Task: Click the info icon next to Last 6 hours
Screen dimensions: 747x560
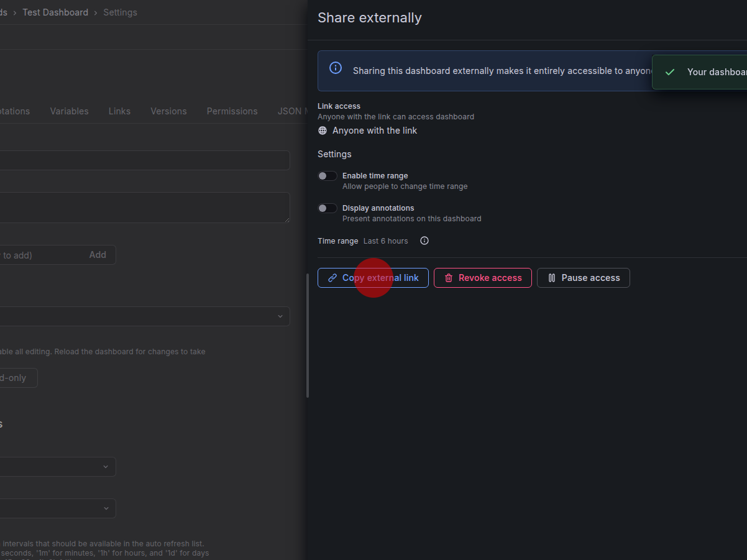Action: pos(424,241)
